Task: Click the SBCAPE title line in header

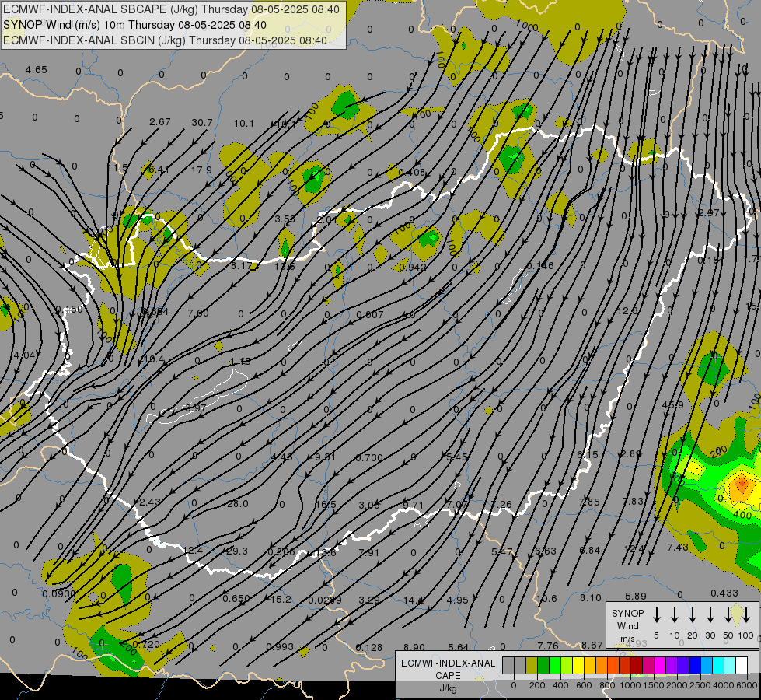Action: coord(171,9)
